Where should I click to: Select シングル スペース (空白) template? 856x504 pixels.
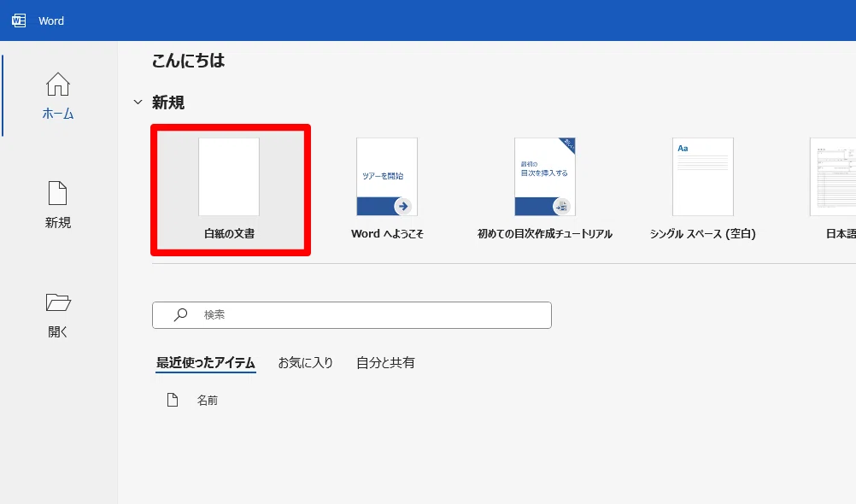[x=702, y=190]
